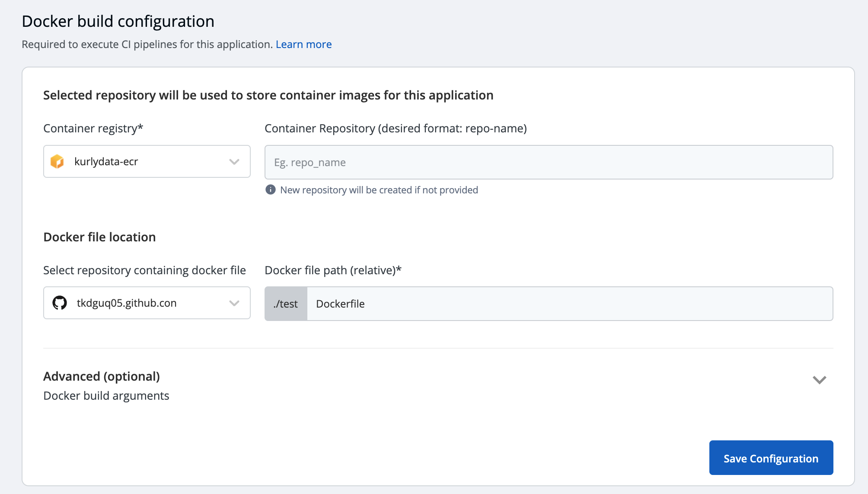Click the ECR registry cube icon
868x494 pixels.
(57, 162)
